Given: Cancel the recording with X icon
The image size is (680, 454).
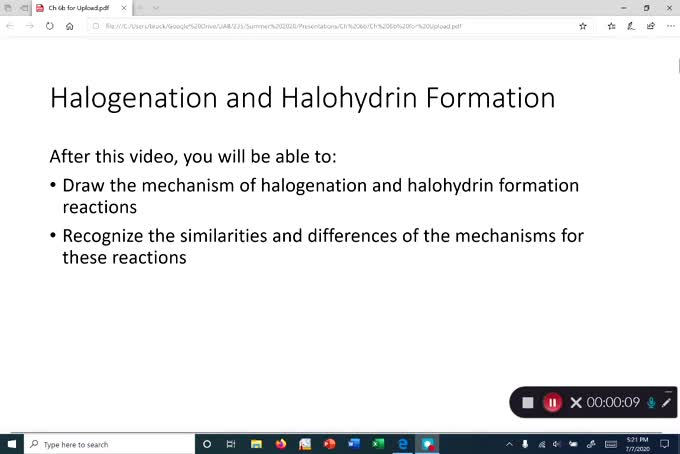Looking at the screenshot, I should click(x=576, y=403).
